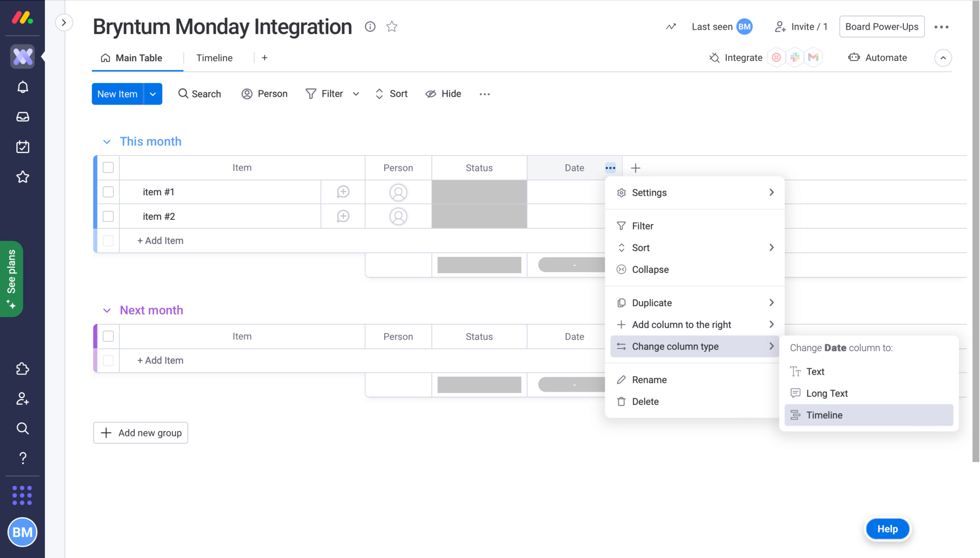This screenshot has height=558, width=980.
Task: Open the Filter dropdown chevron
Action: click(356, 94)
